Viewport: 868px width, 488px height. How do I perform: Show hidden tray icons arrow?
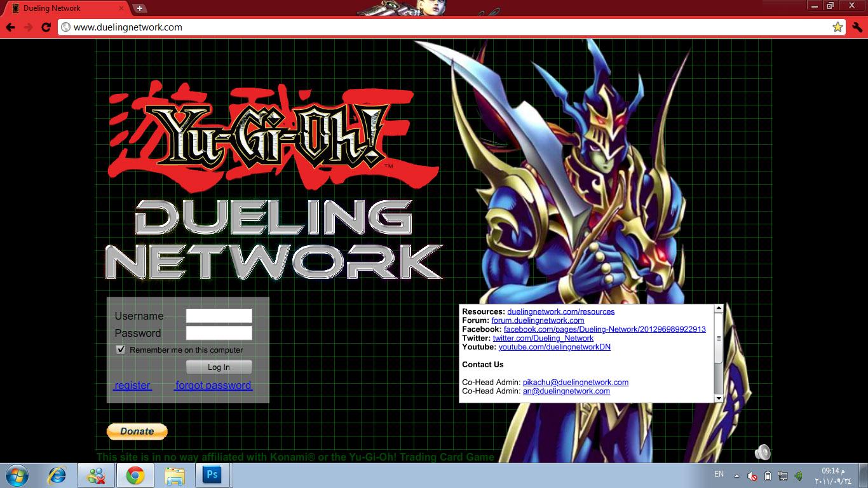coord(736,475)
